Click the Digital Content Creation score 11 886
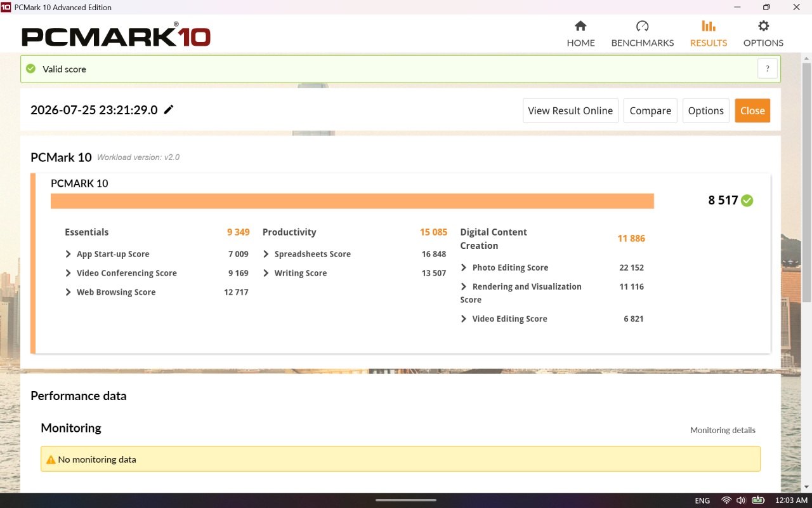The height and width of the screenshot is (508, 812). point(631,239)
